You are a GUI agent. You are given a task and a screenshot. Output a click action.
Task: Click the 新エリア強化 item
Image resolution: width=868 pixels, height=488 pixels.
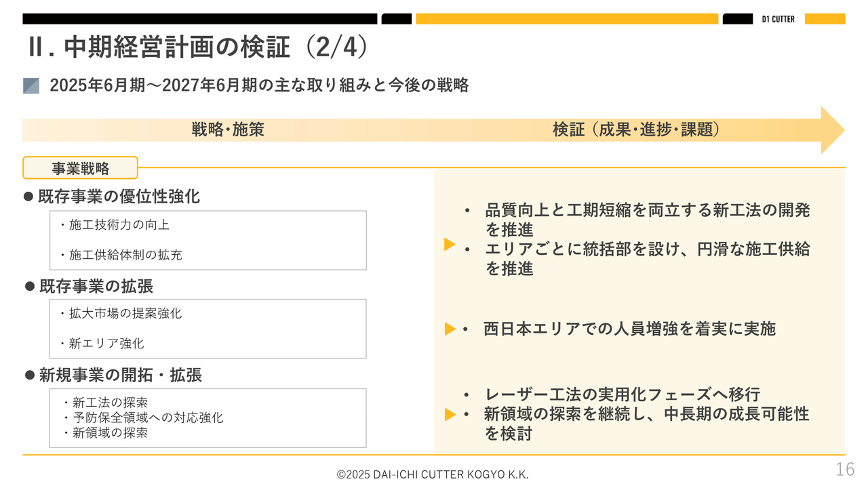[102, 344]
